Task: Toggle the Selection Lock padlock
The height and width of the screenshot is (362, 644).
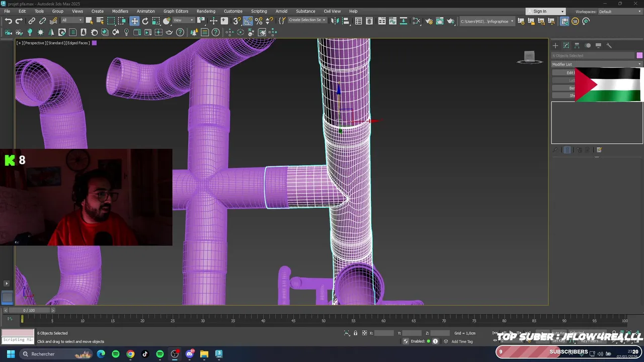Action: (x=355, y=333)
